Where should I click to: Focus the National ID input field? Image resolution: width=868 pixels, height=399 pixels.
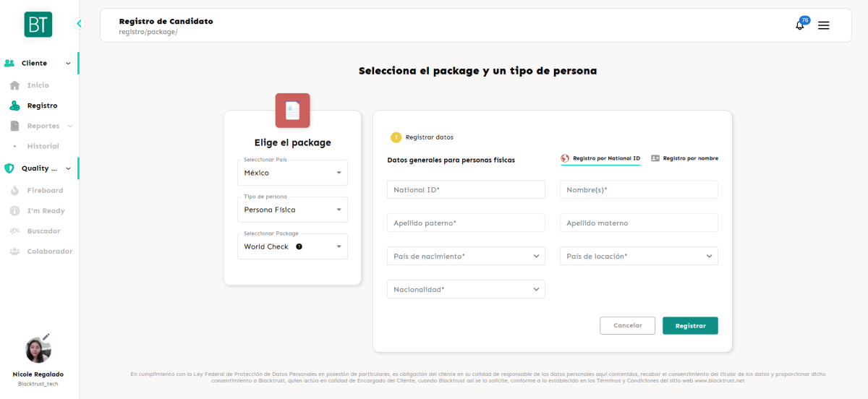tap(466, 189)
